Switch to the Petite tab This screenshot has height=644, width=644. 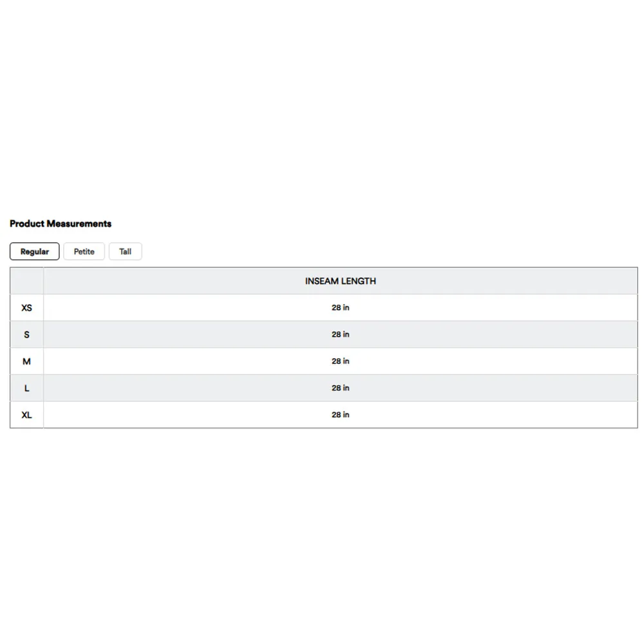pos(84,252)
